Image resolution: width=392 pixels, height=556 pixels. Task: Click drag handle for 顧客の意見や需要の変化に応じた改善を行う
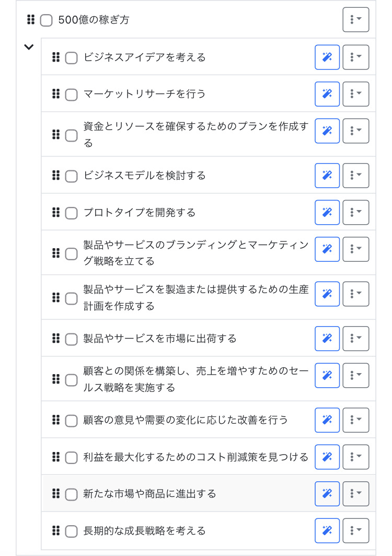(x=56, y=420)
